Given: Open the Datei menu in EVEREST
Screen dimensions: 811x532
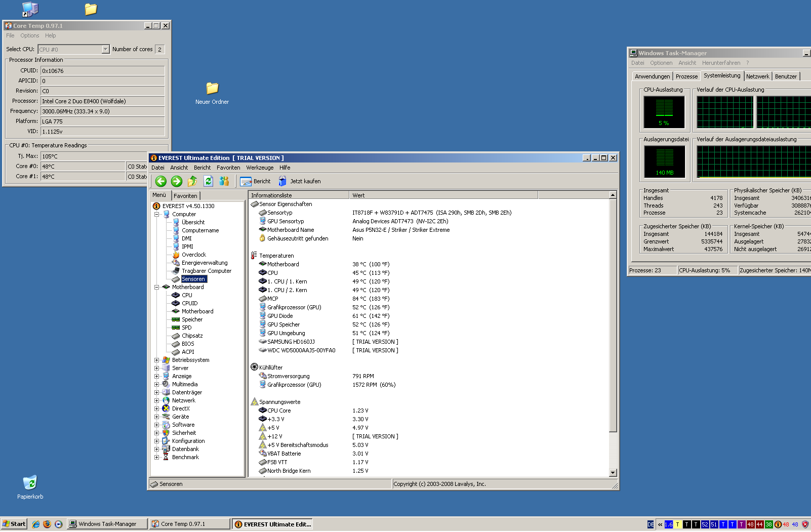Looking at the screenshot, I should pyautogui.click(x=158, y=168).
